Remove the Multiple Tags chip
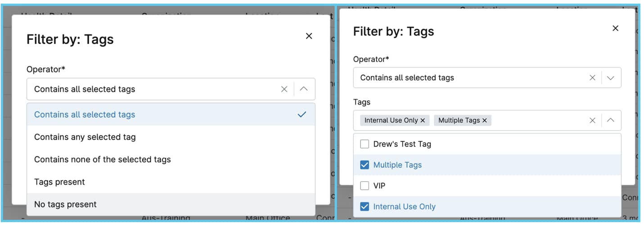644x228 pixels. coord(485,120)
